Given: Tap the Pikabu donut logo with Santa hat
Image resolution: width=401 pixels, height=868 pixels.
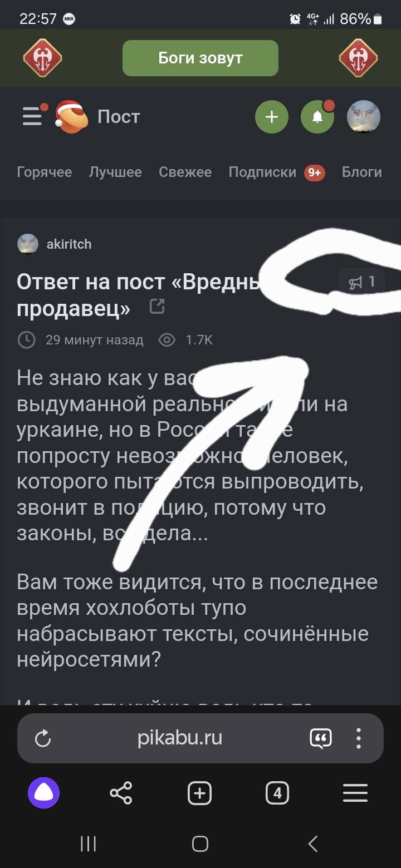Looking at the screenshot, I should point(71,116).
